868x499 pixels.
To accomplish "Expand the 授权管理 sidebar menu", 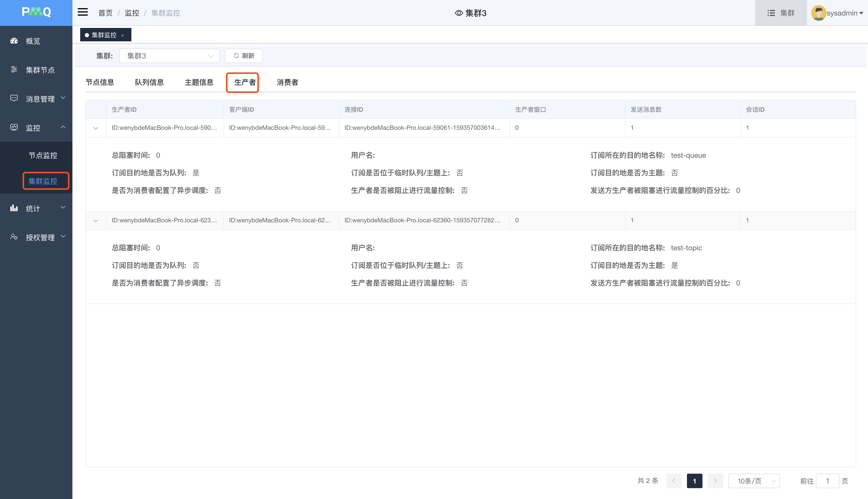I will point(40,237).
